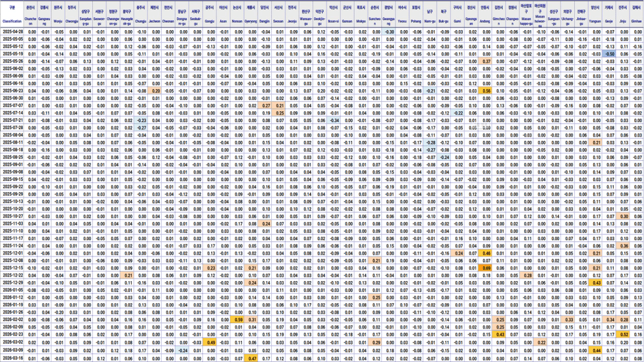Image resolution: width=644 pixels, height=362 pixels.
Task: Select the Wonju column header
Action: point(58,15)
